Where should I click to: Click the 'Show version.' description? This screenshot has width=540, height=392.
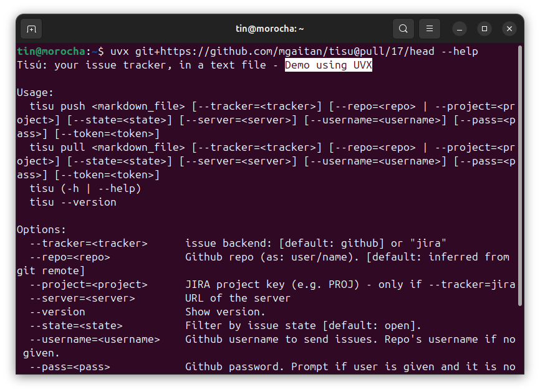point(225,312)
